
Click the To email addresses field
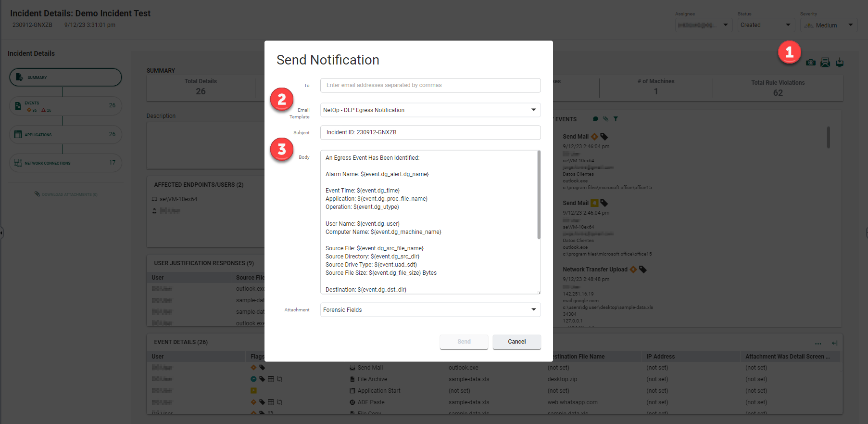click(430, 85)
